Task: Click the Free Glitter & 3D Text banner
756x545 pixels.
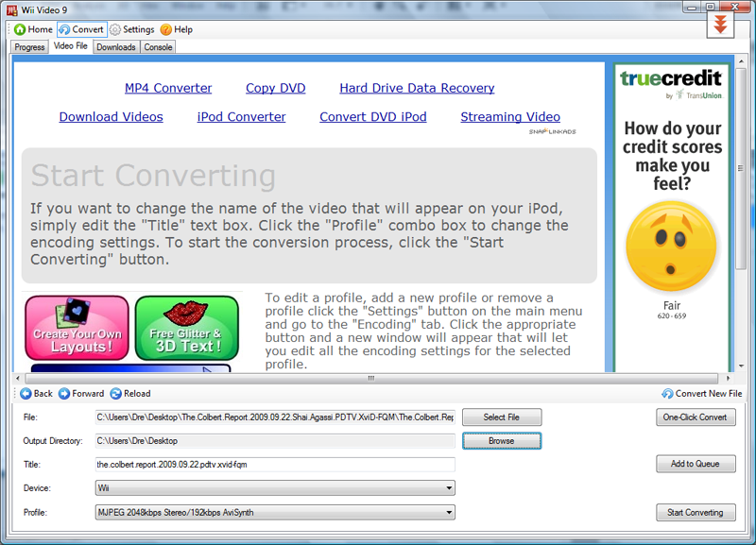Action: click(x=187, y=328)
